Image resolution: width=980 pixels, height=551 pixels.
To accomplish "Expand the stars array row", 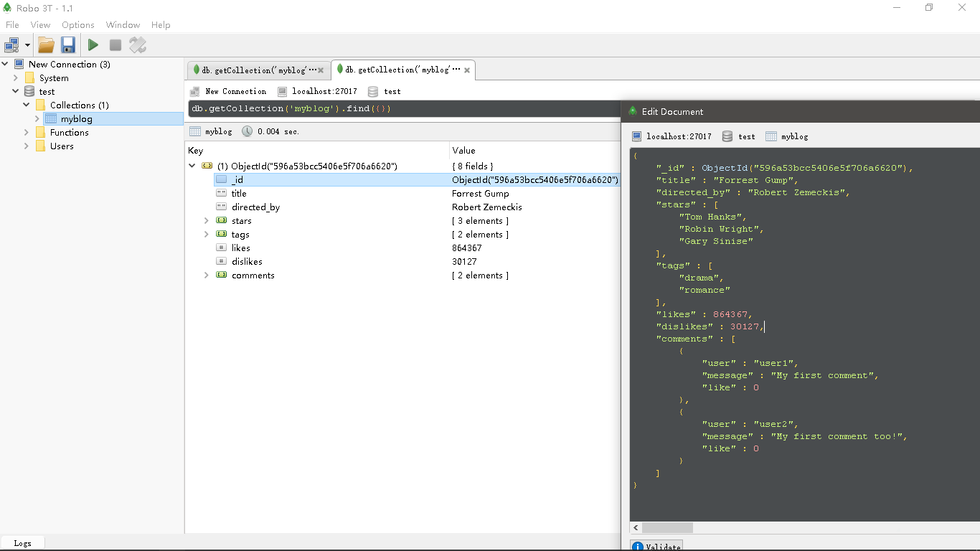I will tap(207, 220).
